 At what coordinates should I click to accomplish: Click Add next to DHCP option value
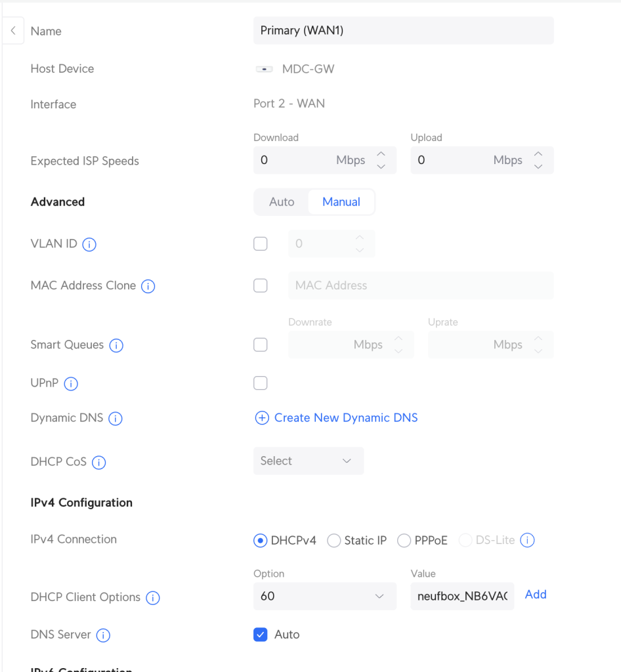coord(536,595)
